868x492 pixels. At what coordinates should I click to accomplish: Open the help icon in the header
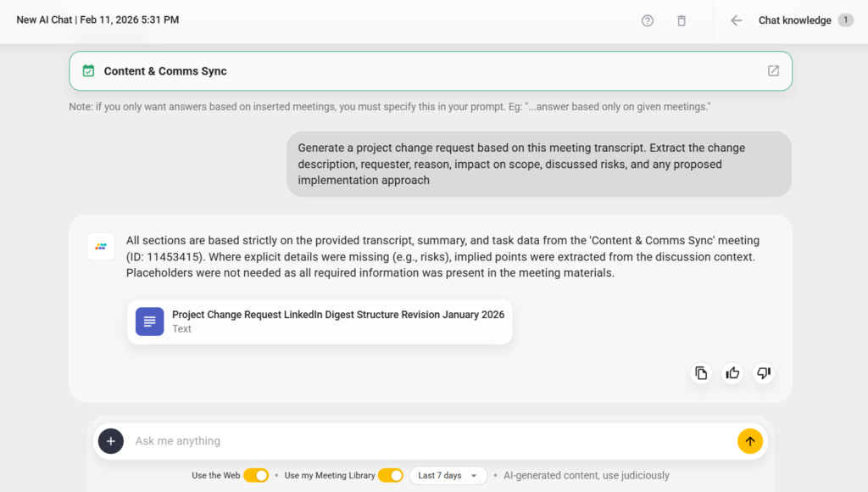click(647, 20)
